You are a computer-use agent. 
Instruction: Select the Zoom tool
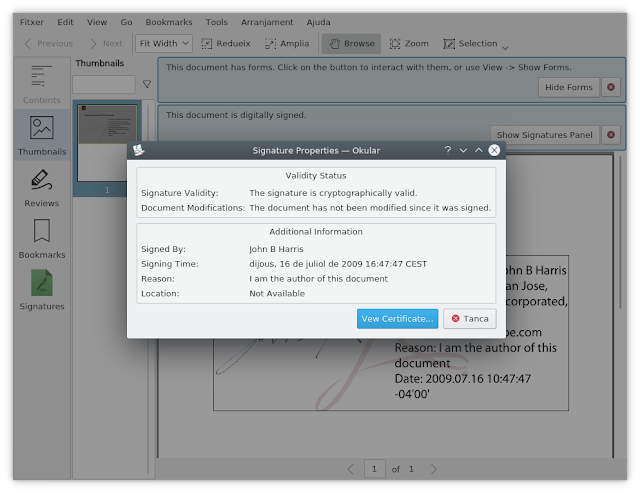tap(409, 43)
